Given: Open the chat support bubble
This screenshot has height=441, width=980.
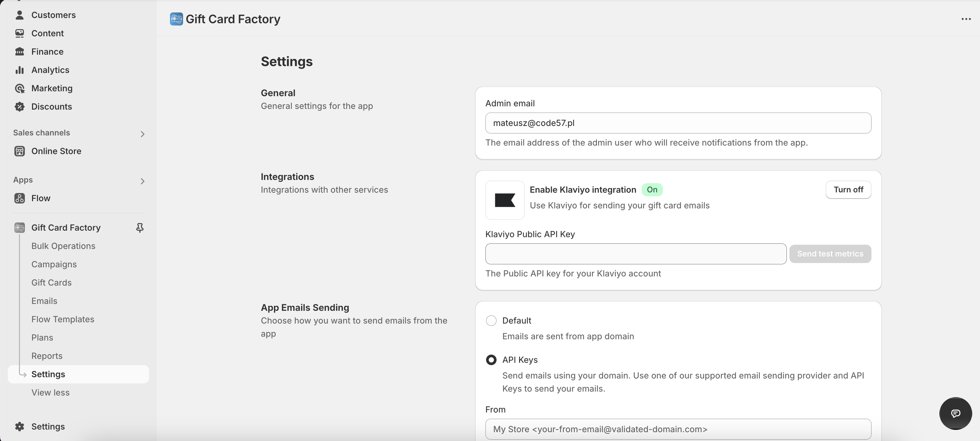Looking at the screenshot, I should click(955, 413).
